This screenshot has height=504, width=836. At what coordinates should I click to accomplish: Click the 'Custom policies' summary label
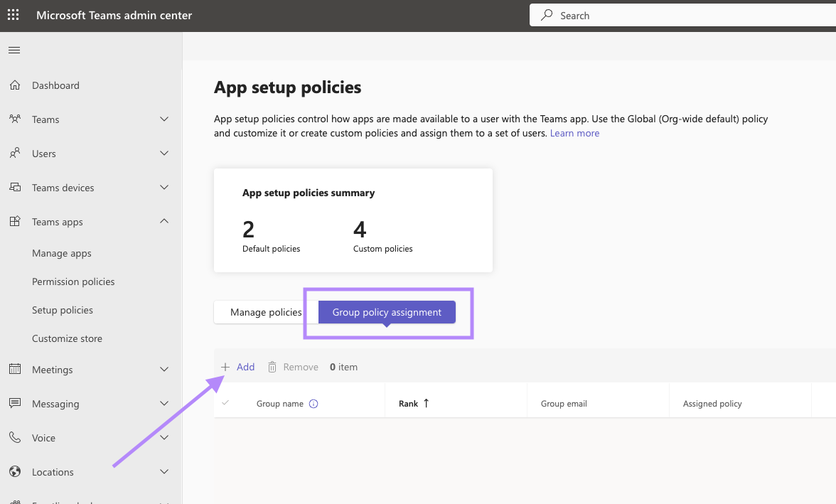coord(382,249)
